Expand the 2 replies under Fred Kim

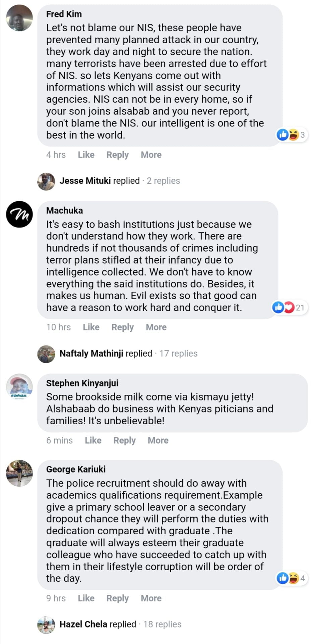163,181
